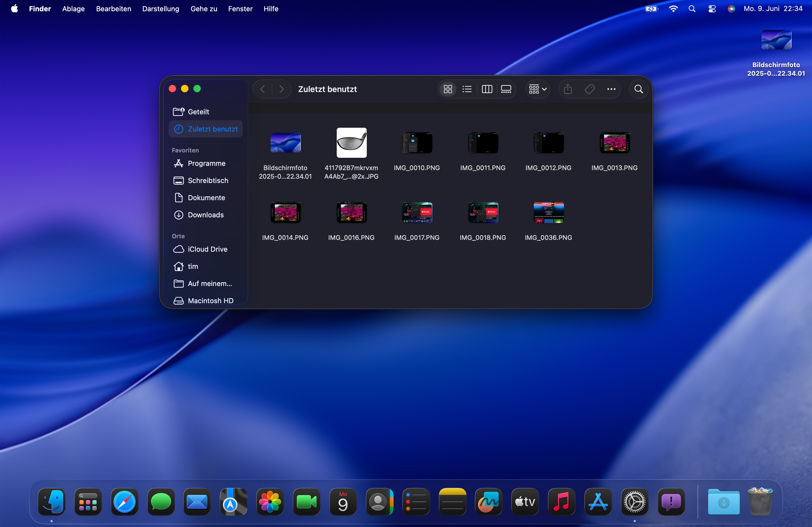Open the Hilfe menu
812x527 pixels.
point(271,9)
